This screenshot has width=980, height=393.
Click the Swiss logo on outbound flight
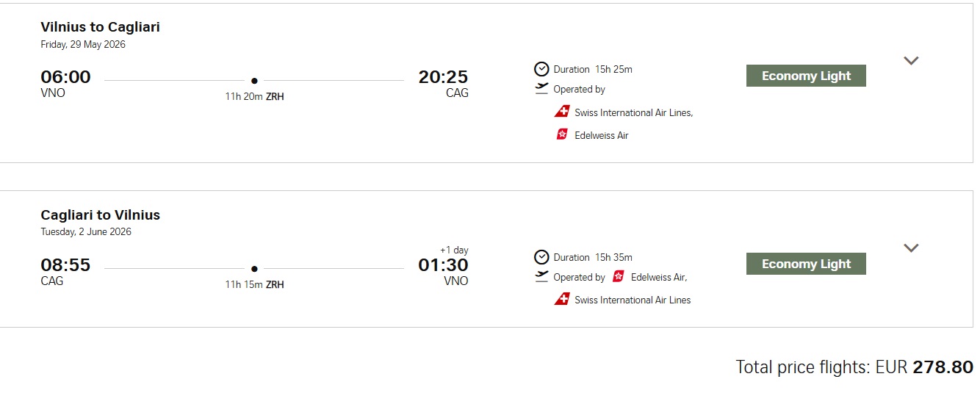coord(562,112)
